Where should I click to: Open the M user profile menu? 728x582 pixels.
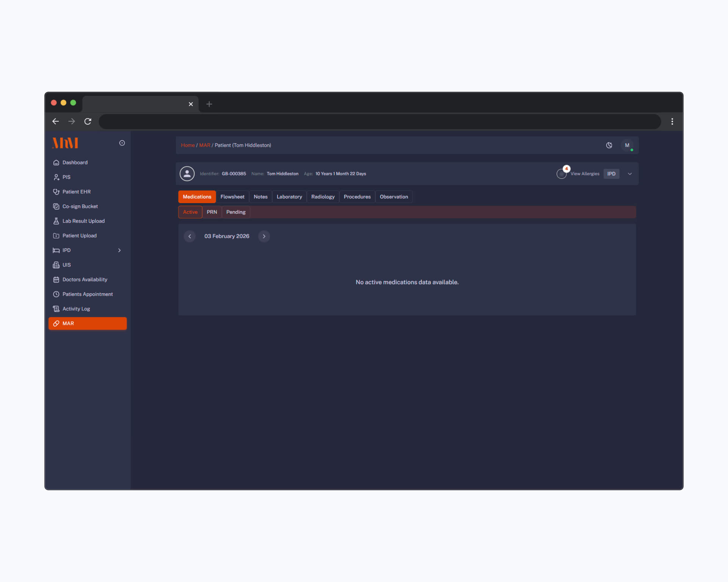(x=627, y=145)
